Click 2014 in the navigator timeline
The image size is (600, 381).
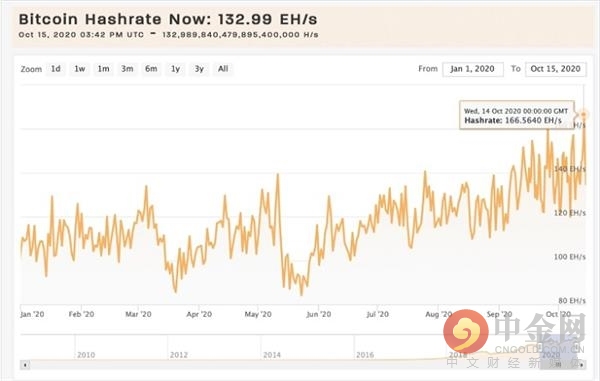pyautogui.click(x=272, y=355)
